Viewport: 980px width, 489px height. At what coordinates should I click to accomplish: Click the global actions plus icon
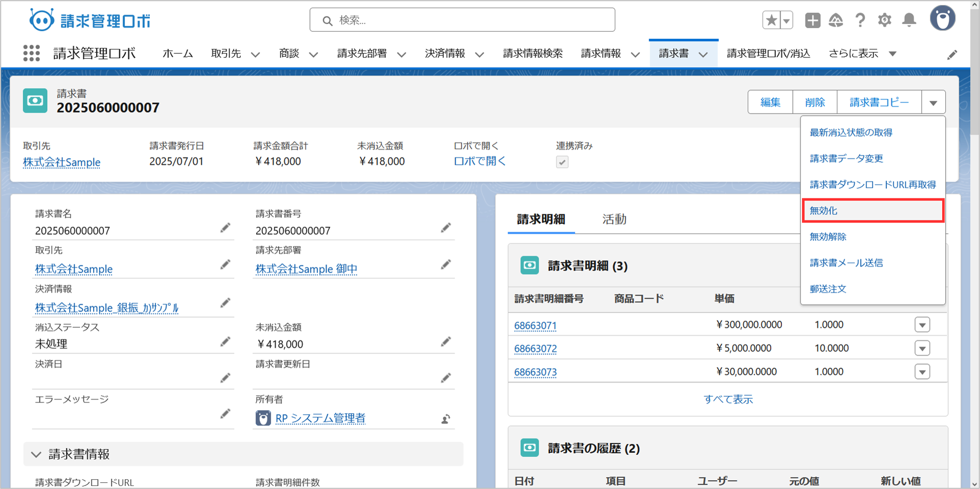coord(812,20)
